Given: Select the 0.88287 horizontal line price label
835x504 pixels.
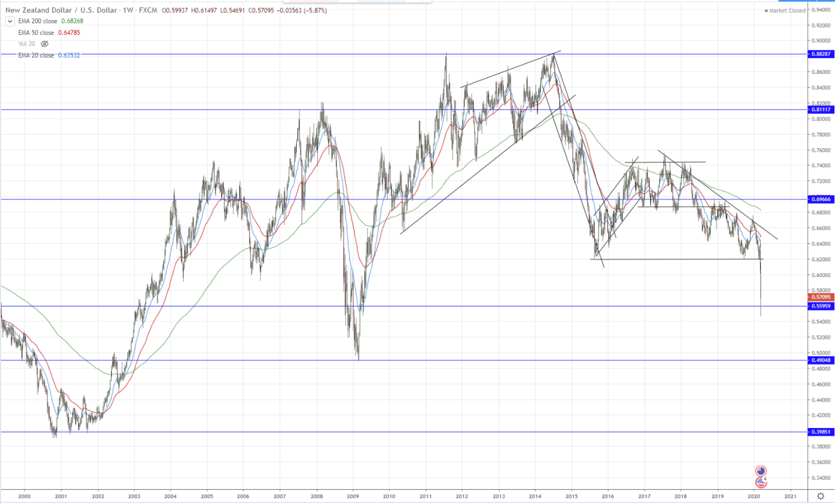Looking at the screenshot, I should pyautogui.click(x=821, y=54).
